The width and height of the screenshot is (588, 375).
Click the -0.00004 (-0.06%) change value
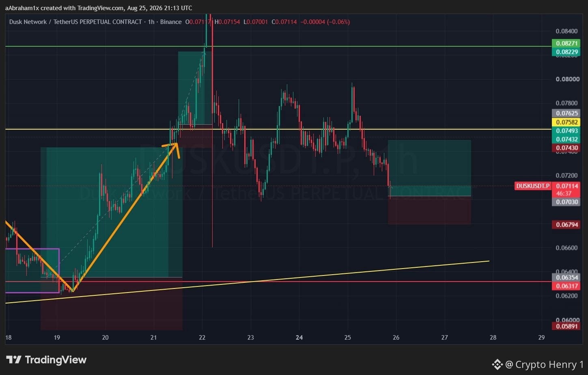tap(325, 22)
